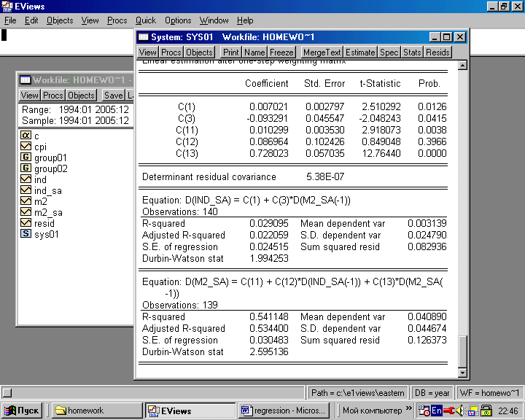The height and width of the screenshot is (420, 525).
Task: Click the WF = homewo~1 status field
Action: click(x=490, y=392)
